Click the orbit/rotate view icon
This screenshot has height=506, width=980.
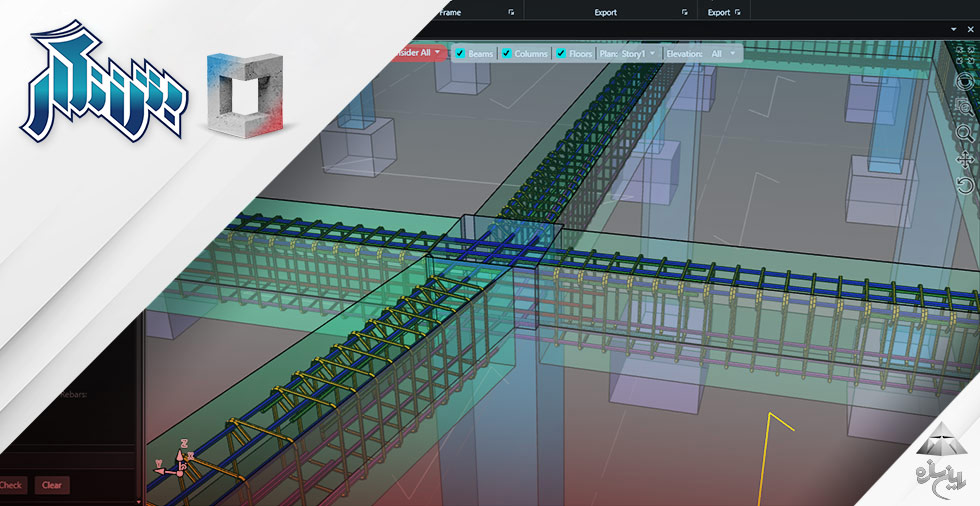pyautogui.click(x=965, y=82)
